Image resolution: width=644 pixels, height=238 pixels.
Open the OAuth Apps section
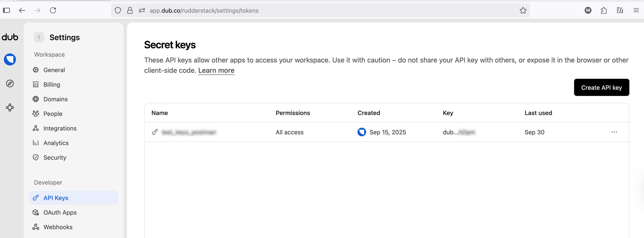[60, 212]
